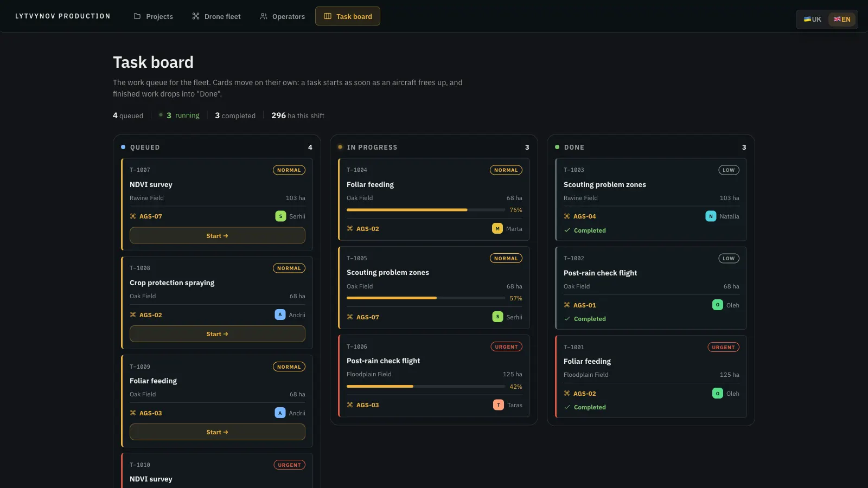The width and height of the screenshot is (868, 488).
Task: Click the Post-rain check flight title in T-1002
Action: [x=601, y=273]
